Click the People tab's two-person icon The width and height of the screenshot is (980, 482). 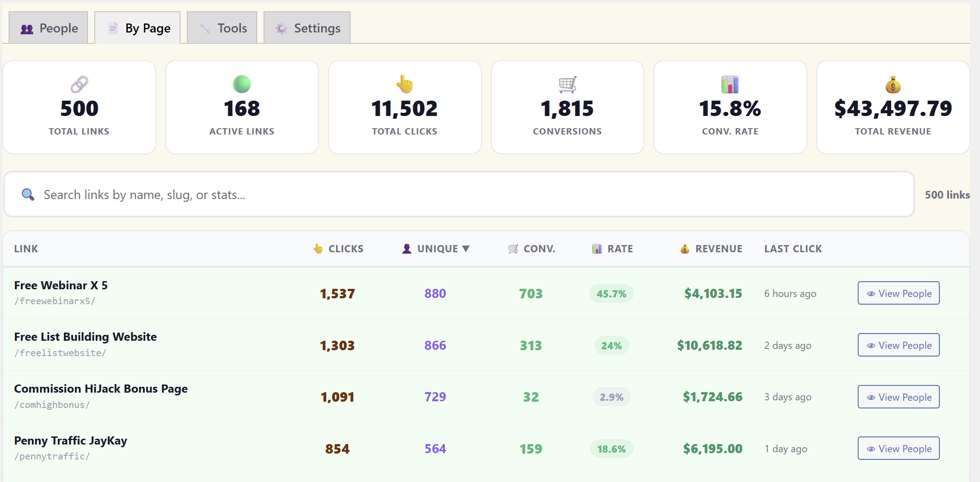click(27, 29)
